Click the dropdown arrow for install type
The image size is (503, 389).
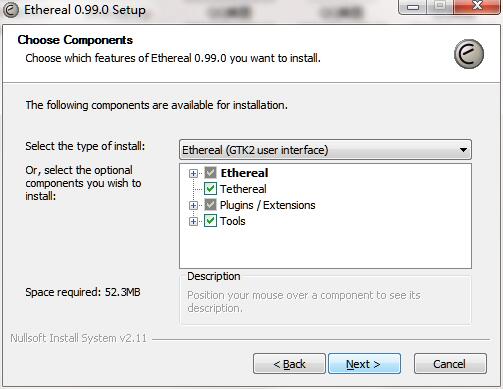(x=463, y=150)
